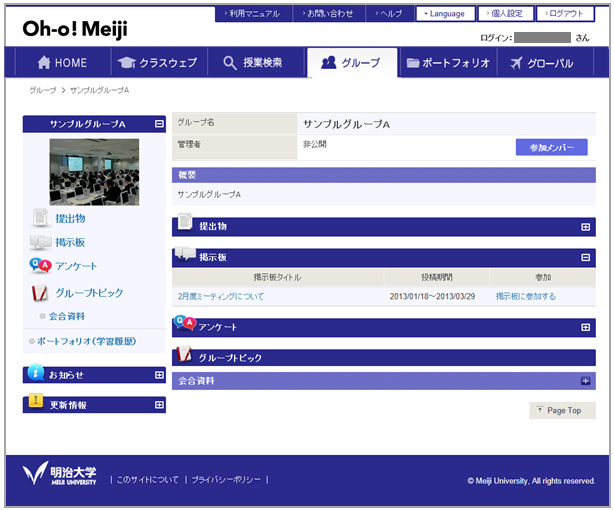Image resolution: width=614 pixels, height=510 pixels.
Task: Open 会合資料 link in sidebar
Action: [x=67, y=316]
